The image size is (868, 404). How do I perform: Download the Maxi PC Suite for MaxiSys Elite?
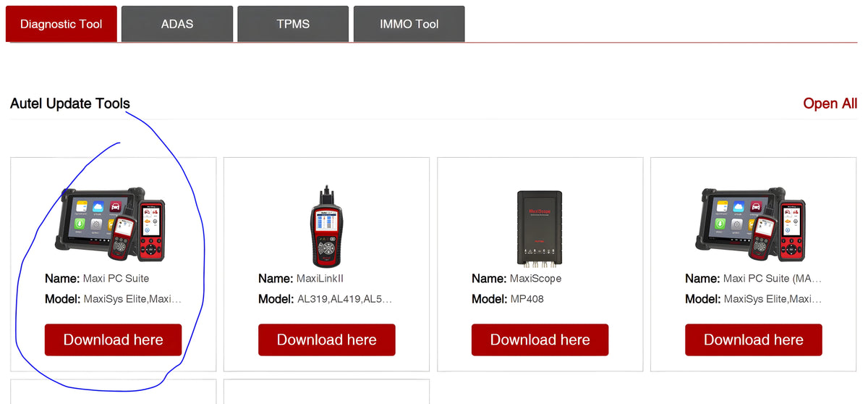tap(114, 340)
